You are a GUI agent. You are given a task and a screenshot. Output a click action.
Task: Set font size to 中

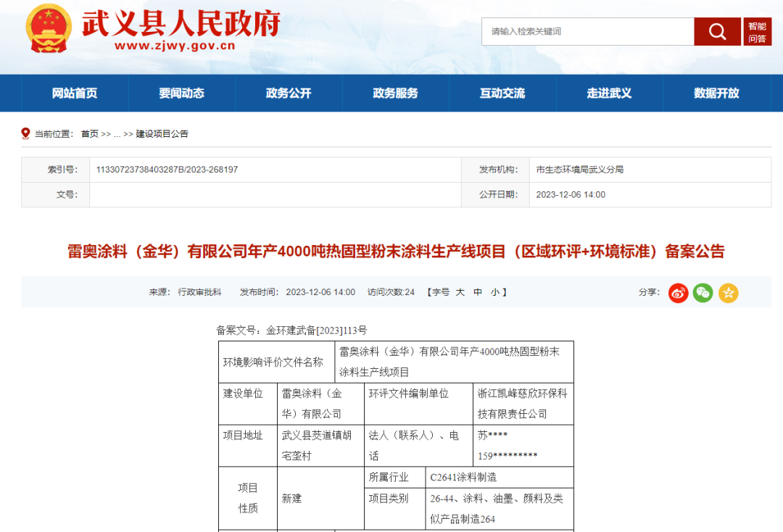coord(478,292)
